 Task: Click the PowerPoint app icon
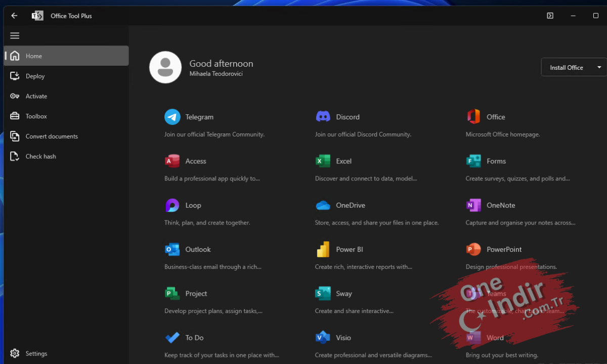tap(473, 249)
